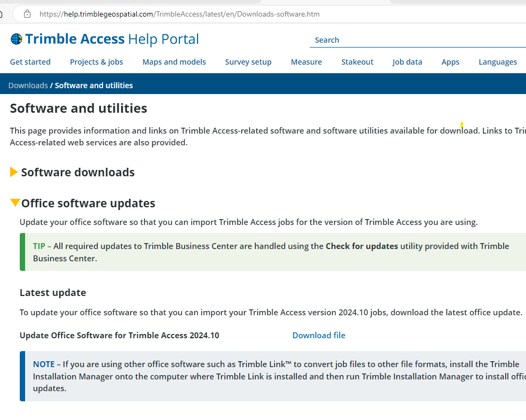Click the TIP label in green box
The height and width of the screenshot is (420, 526).
tap(39, 246)
